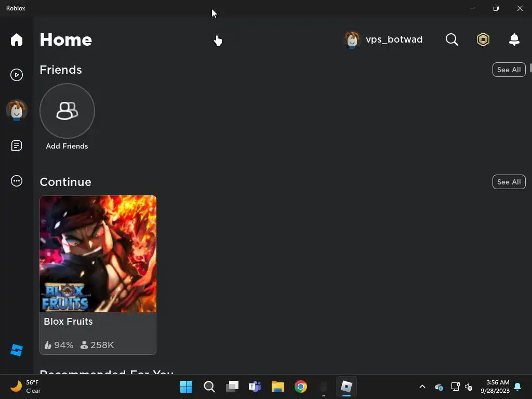
Task: Show hidden tray icons chevron
Action: [422, 387]
